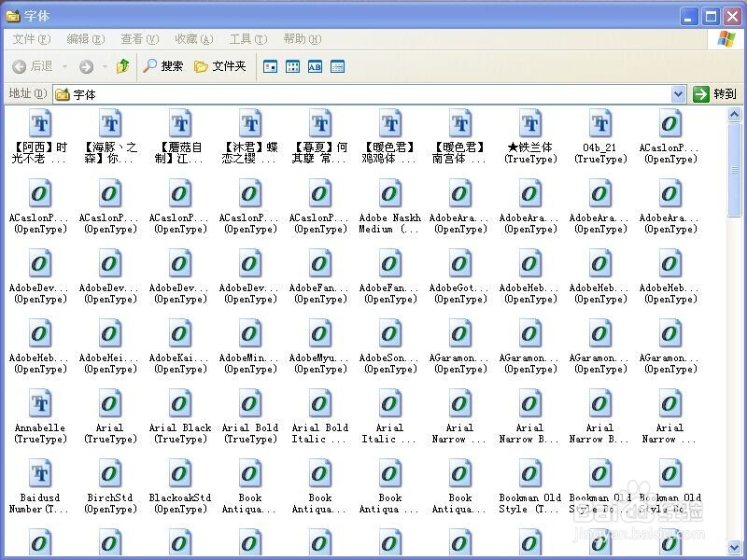
Task: Switch to large icons view button
Action: click(x=270, y=66)
